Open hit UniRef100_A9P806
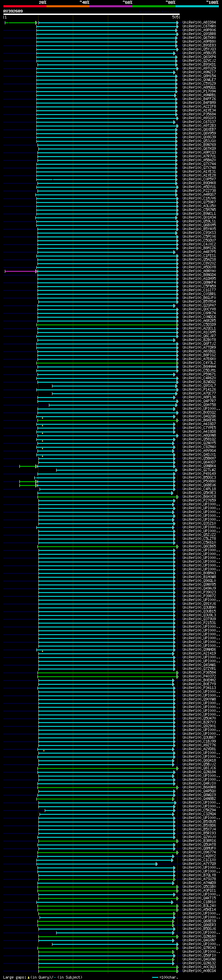 199,30
